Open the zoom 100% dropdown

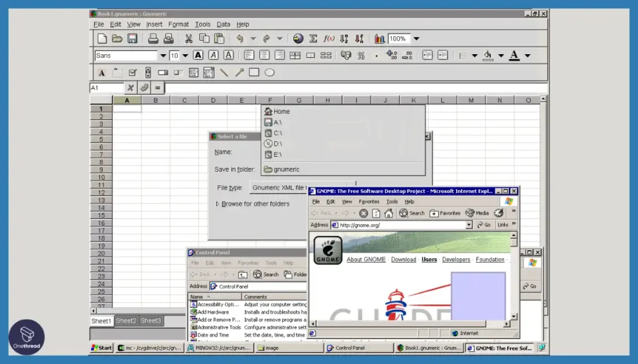[416, 39]
